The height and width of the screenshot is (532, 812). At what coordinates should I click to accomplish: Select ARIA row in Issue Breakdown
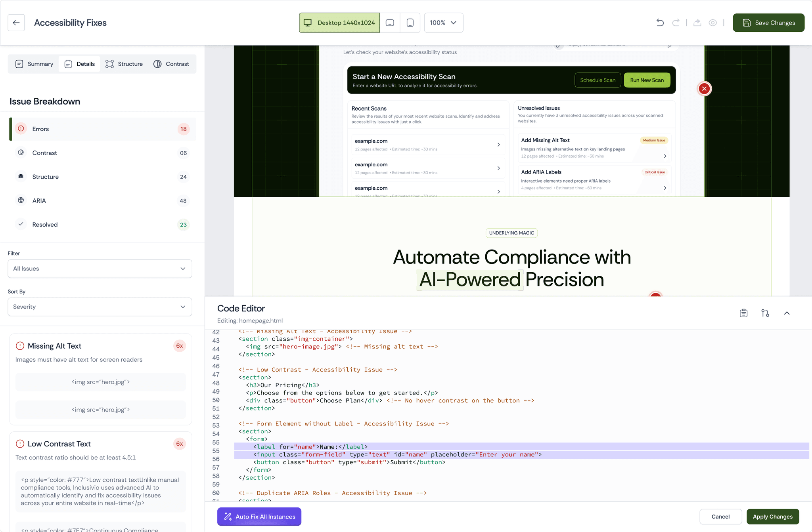pos(103,201)
